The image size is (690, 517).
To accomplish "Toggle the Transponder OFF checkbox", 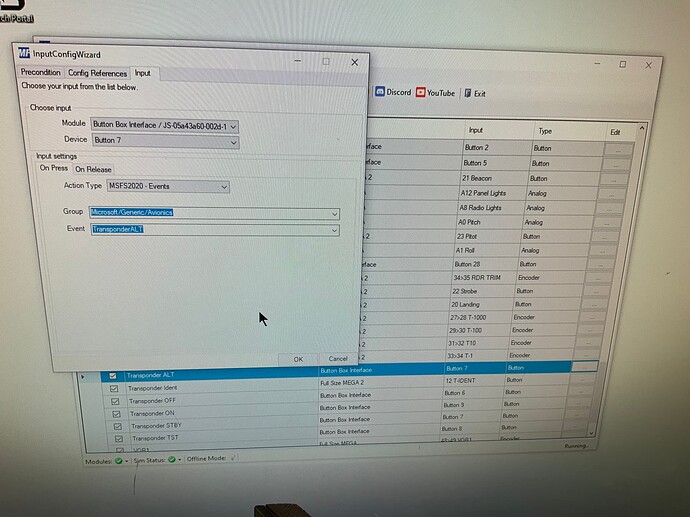I will (115, 401).
